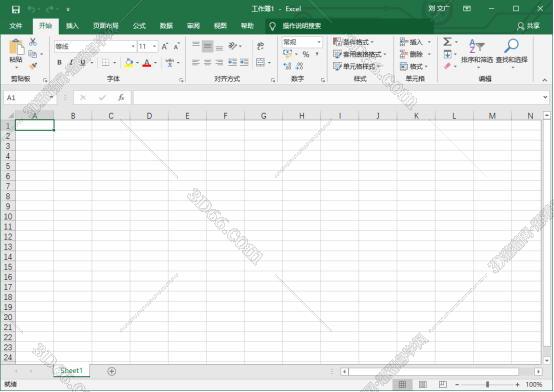This screenshot has height=392, width=554.
Task: Switch to the Data tab
Action: [x=166, y=26]
